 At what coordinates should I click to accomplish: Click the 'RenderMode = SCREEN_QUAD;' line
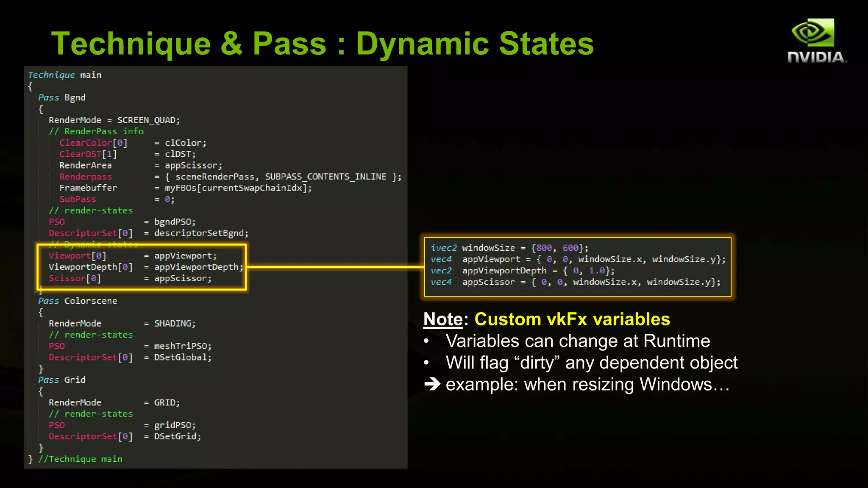click(x=114, y=120)
